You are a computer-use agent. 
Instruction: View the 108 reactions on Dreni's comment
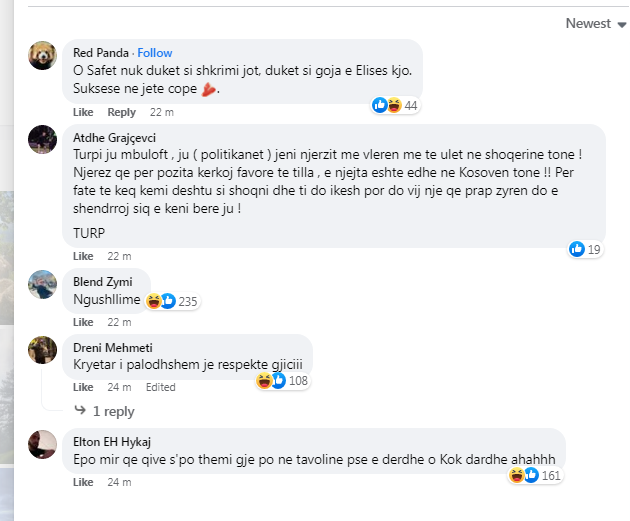(x=283, y=381)
